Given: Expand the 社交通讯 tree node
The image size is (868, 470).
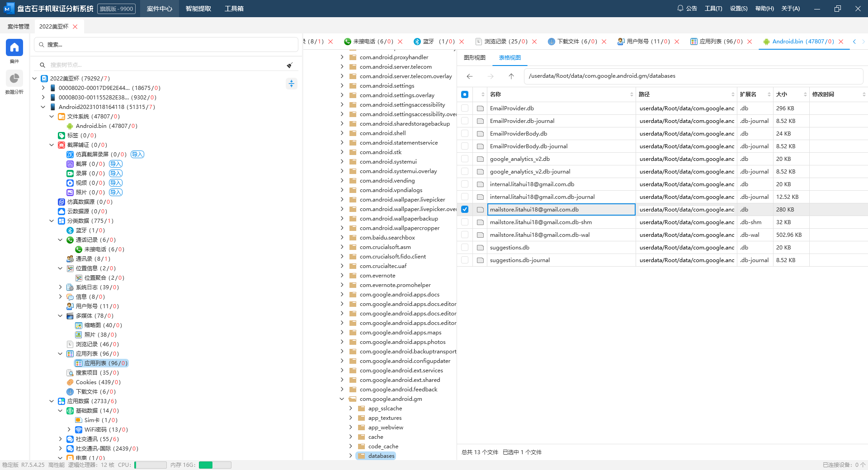Looking at the screenshot, I should 61,439.
